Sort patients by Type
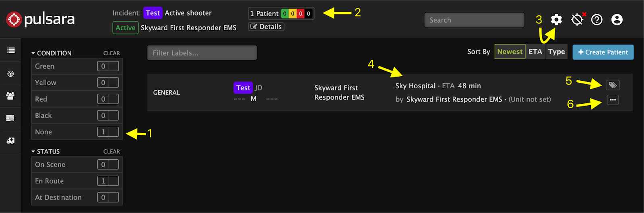Image resolution: width=644 pixels, height=213 pixels. pyautogui.click(x=556, y=52)
